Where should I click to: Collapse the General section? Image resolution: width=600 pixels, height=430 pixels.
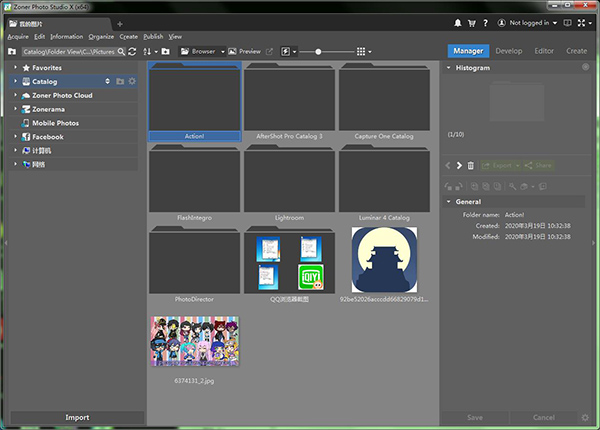click(448, 202)
